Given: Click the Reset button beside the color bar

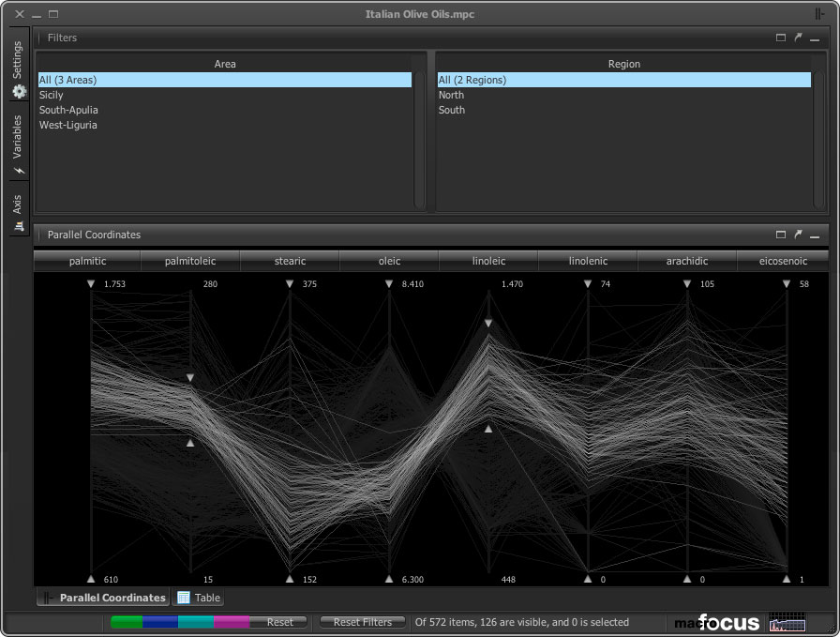Looking at the screenshot, I should pos(279,622).
